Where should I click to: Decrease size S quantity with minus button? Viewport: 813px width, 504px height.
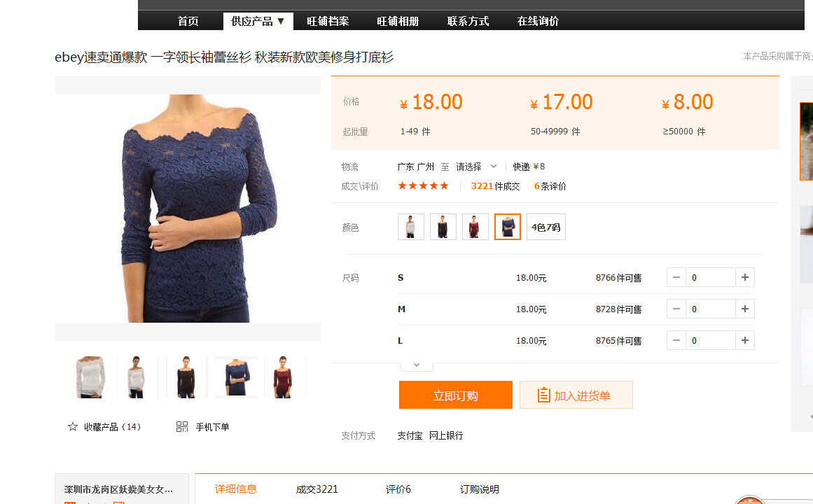point(676,278)
